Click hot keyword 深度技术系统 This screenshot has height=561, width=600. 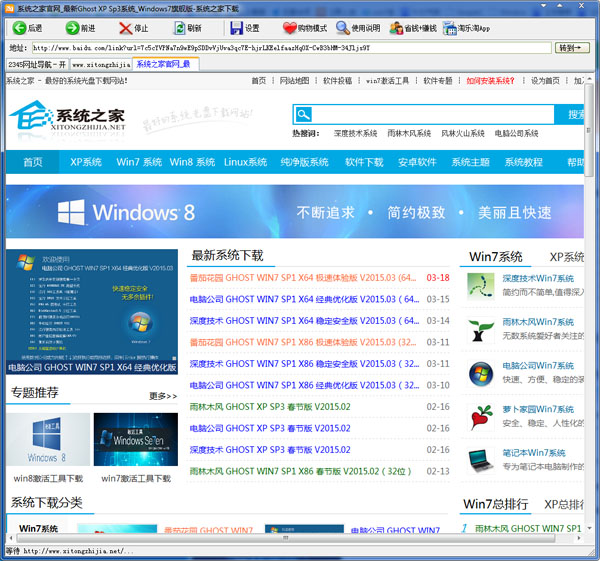click(355, 133)
